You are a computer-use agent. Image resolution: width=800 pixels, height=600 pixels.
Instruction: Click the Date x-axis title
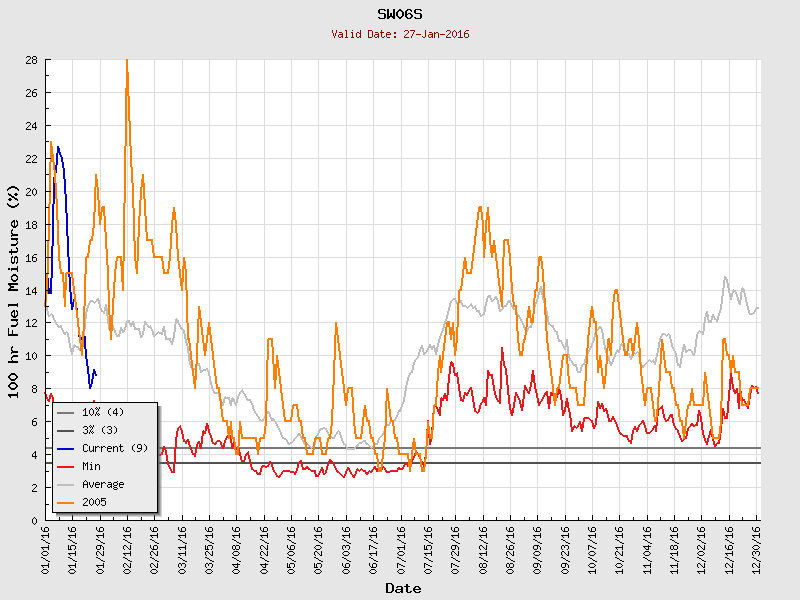point(403,588)
